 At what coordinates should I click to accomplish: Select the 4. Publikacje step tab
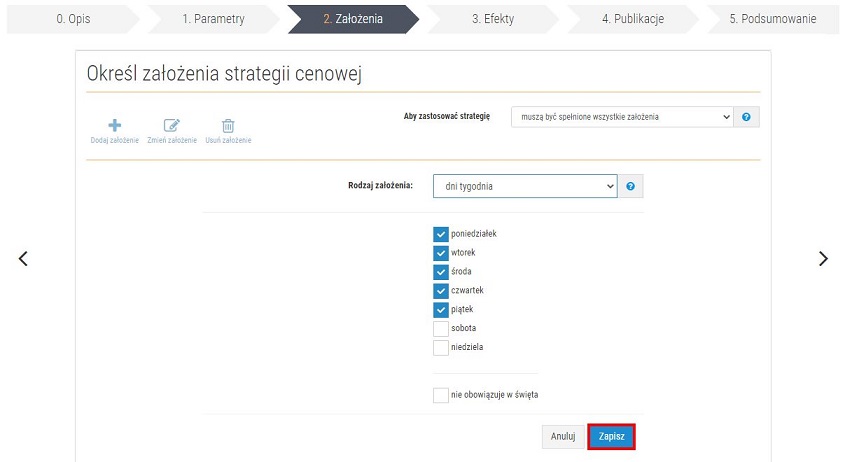633,19
